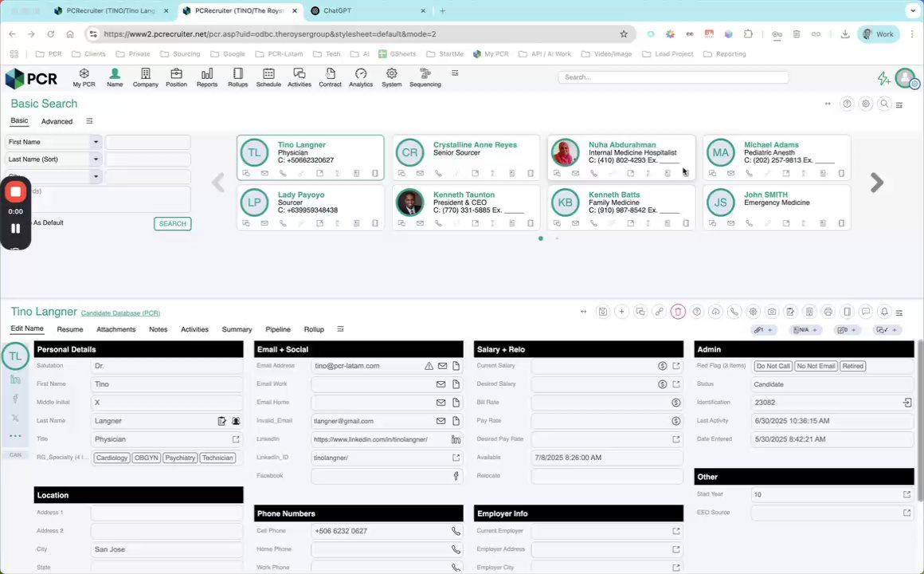Click the phone icon beside Cell Phone number
924x574 pixels.
coord(456,531)
